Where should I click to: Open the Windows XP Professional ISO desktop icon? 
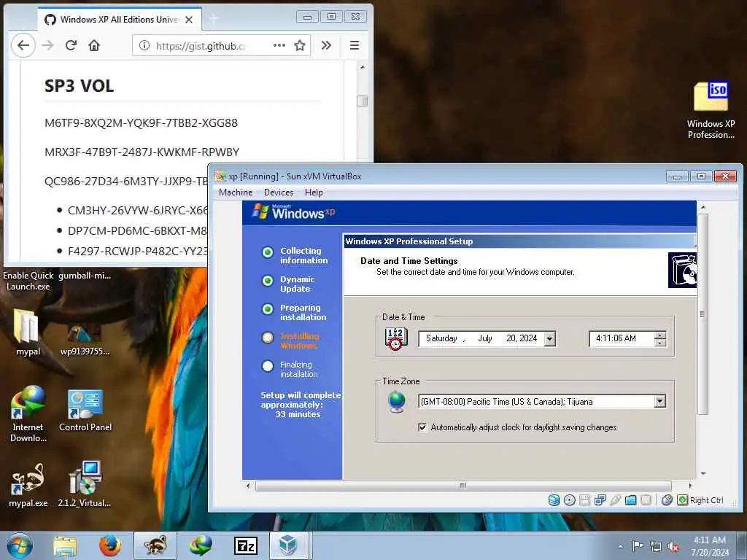click(711, 111)
